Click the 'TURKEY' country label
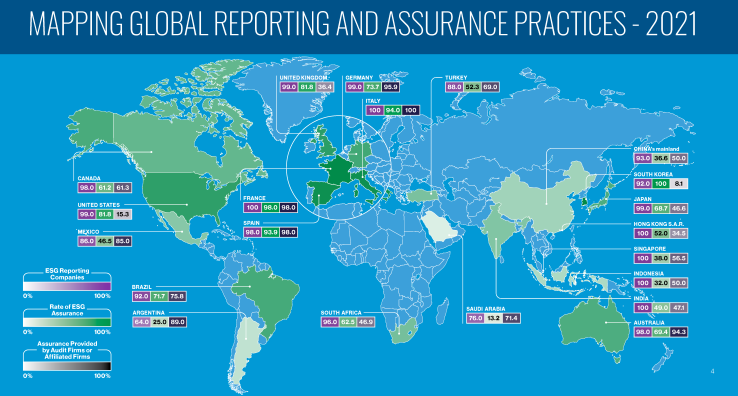The height and width of the screenshot is (396, 738). [456, 78]
